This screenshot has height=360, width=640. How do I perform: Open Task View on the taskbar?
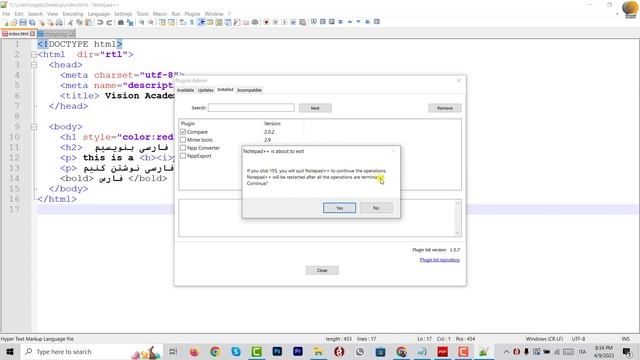pos(173,351)
